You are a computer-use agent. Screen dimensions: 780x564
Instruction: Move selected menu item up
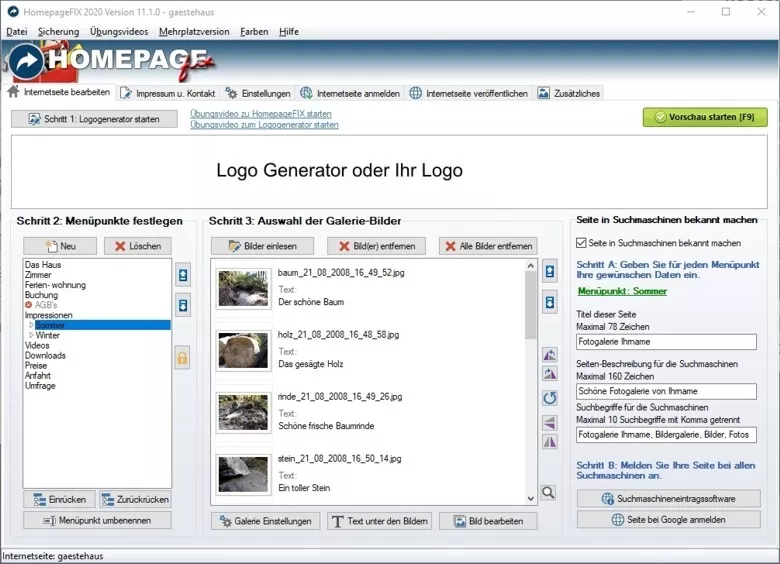[x=183, y=275]
